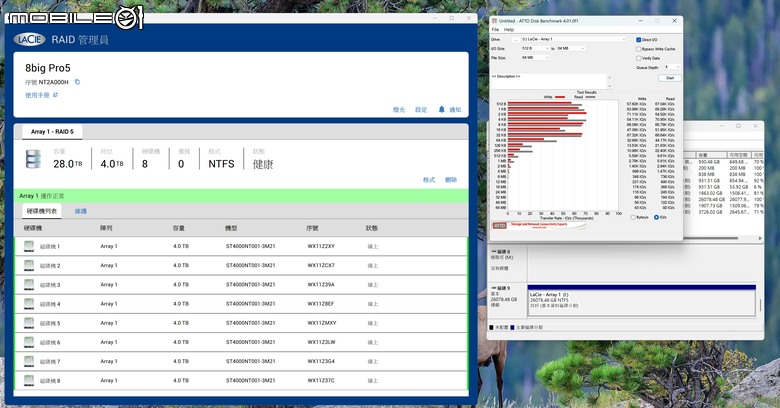Click the 磁碟 8 disk label in Disk Management
780x408 pixels.
[x=503, y=252]
